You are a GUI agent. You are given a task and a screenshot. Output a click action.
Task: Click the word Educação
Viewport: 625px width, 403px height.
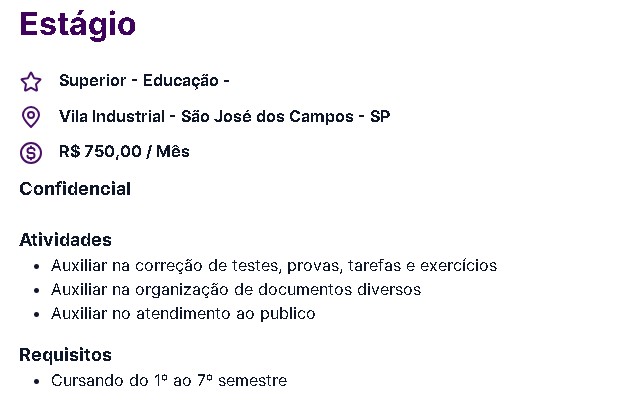pyautogui.click(x=181, y=81)
